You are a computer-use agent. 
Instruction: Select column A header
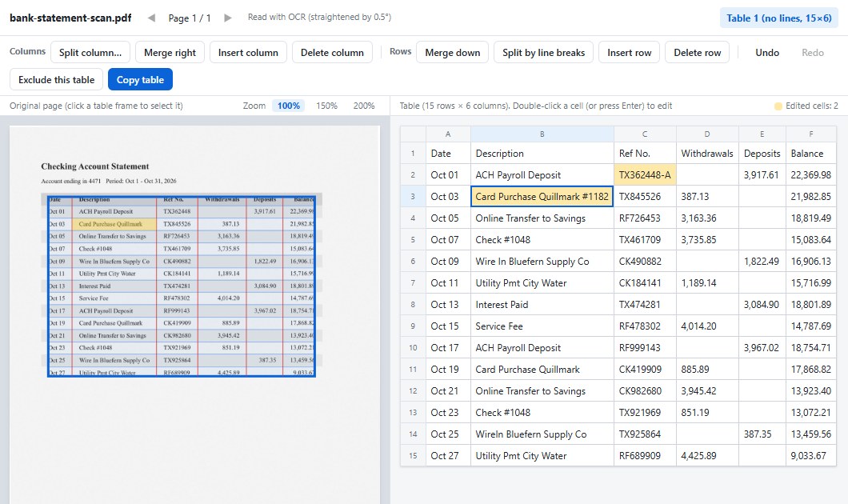tap(448, 134)
